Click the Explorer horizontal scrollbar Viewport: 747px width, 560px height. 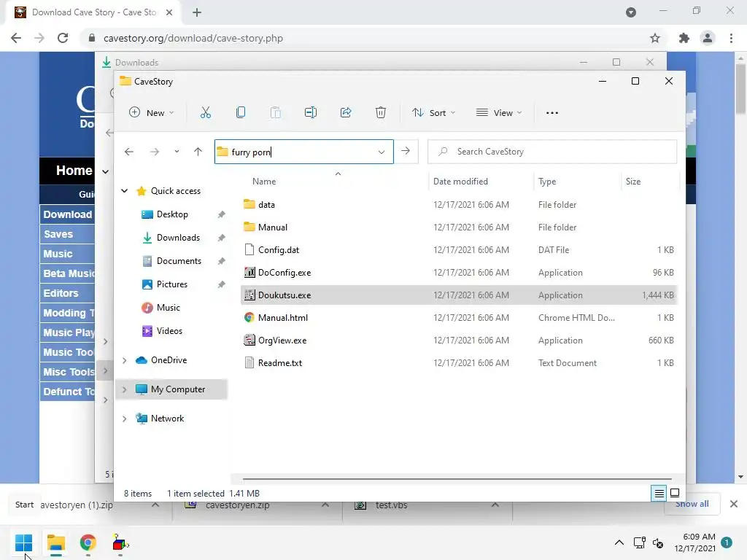coord(457,478)
